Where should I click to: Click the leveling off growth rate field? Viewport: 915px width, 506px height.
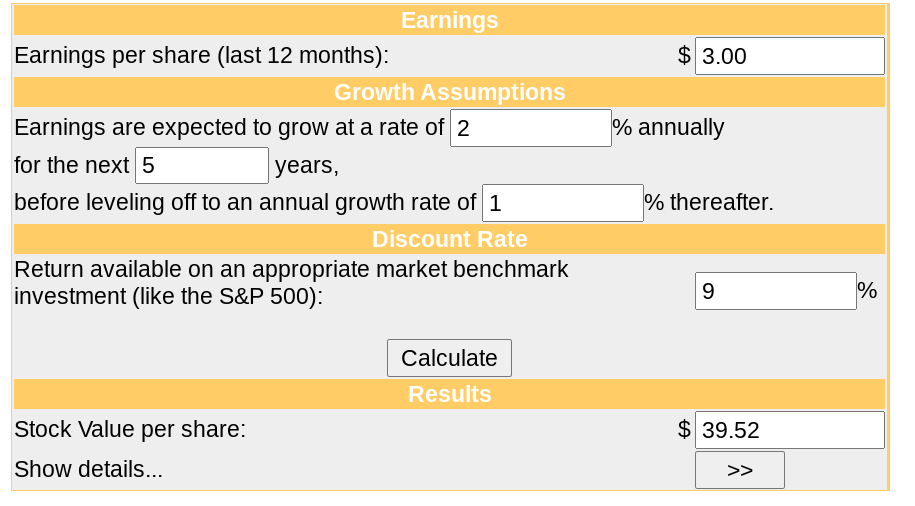(563, 203)
